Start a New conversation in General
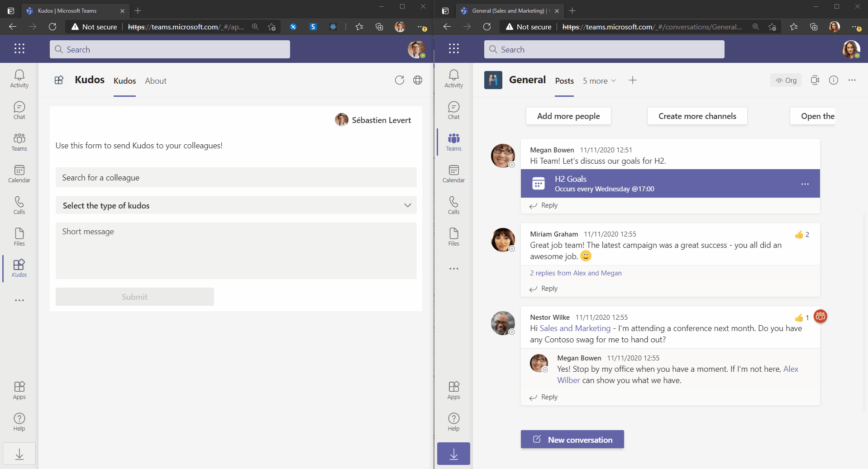The width and height of the screenshot is (868, 469). 572,439
